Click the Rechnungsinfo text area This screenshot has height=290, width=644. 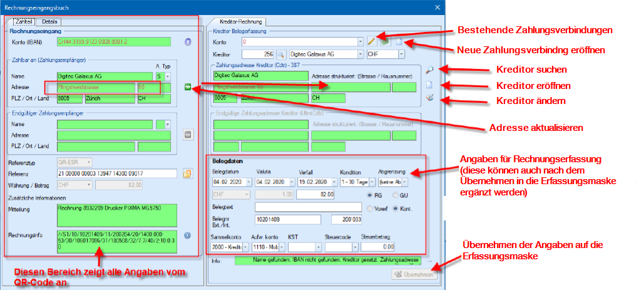[x=117, y=242]
